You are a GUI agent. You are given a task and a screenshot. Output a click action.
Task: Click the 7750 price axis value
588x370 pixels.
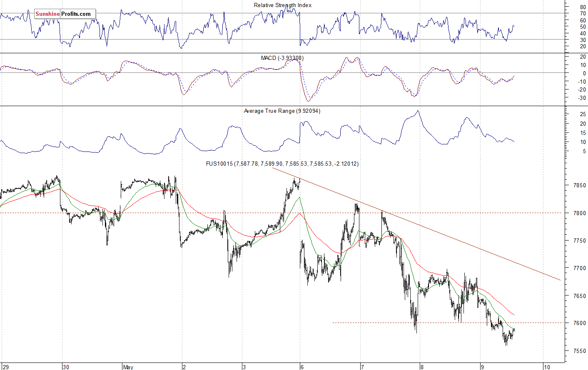(579, 241)
